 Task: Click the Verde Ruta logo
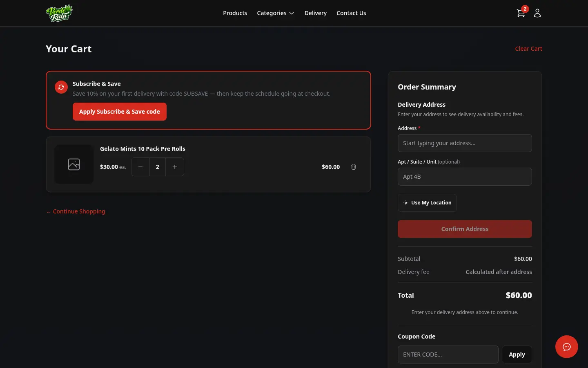pyautogui.click(x=59, y=13)
